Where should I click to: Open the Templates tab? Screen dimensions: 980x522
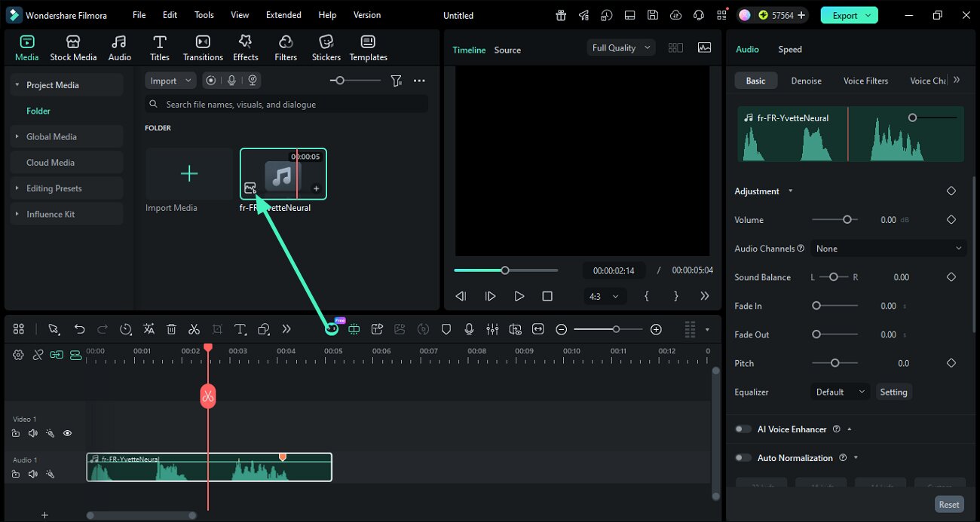pos(368,48)
